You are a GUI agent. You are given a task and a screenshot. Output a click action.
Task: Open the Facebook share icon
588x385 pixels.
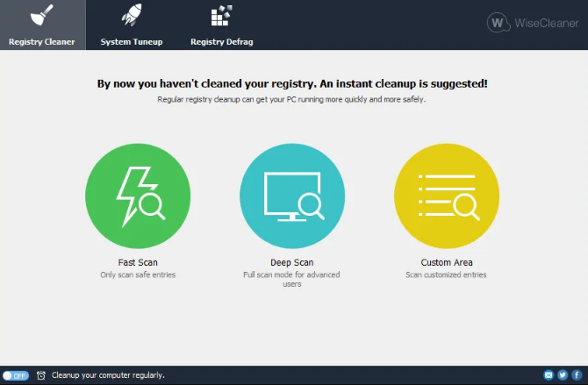577,374
